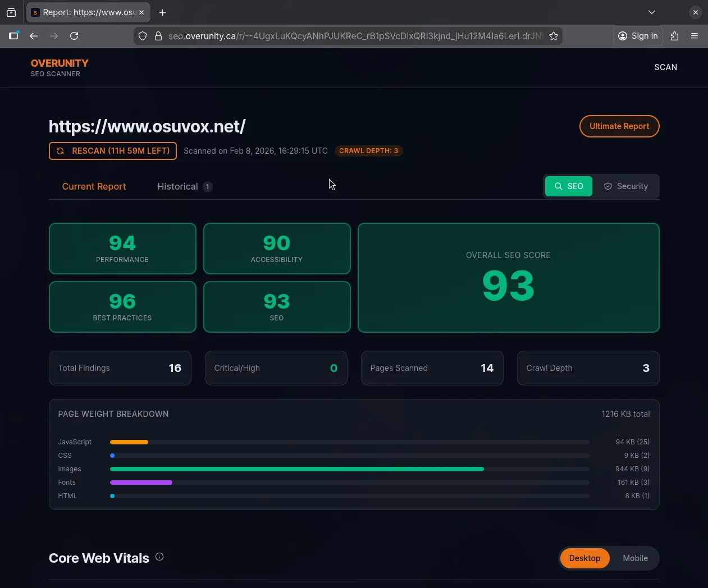Viewport: 708px width, 588px height.
Task: Go back with the back arrow
Action: pyautogui.click(x=34, y=36)
